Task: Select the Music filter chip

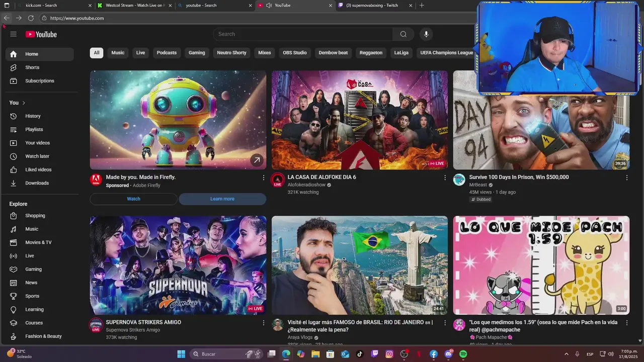Action: (x=118, y=53)
